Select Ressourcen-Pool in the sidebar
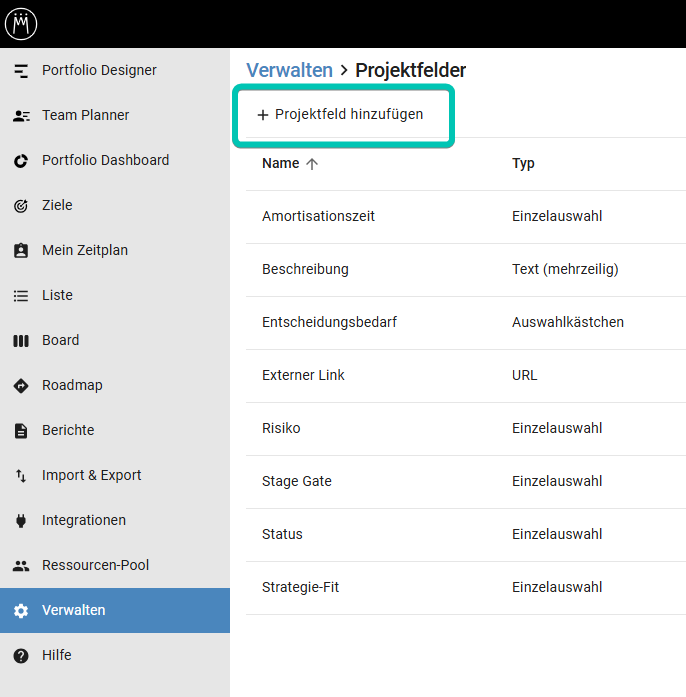686x697 pixels. pyautogui.click(x=95, y=566)
